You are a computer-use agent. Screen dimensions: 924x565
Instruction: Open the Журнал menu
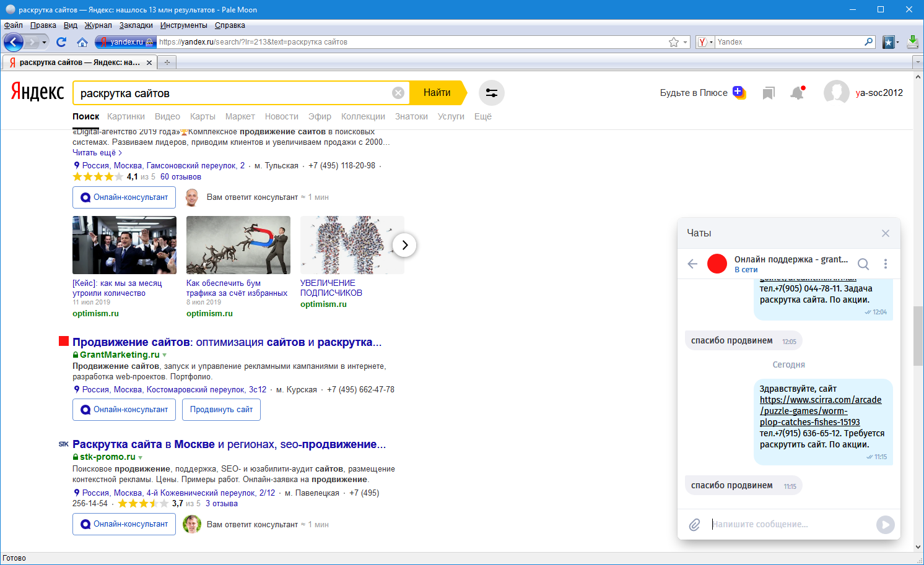pos(98,25)
